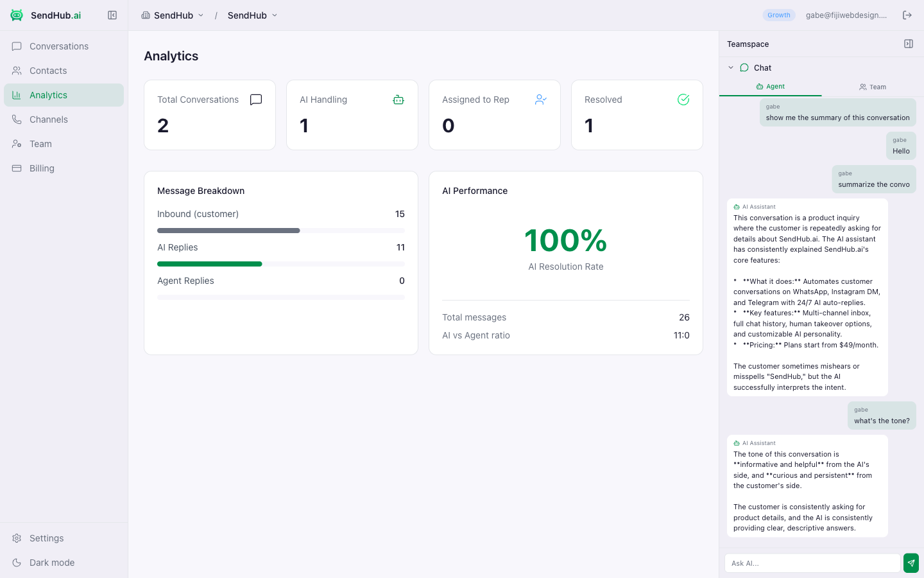
Task: Switch to the Agent tab
Action: (x=771, y=87)
